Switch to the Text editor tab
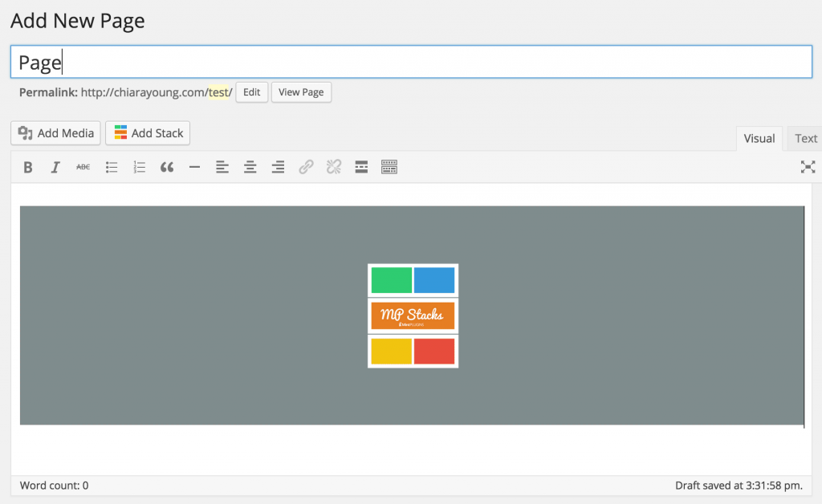The height and width of the screenshot is (504, 822). [x=806, y=138]
